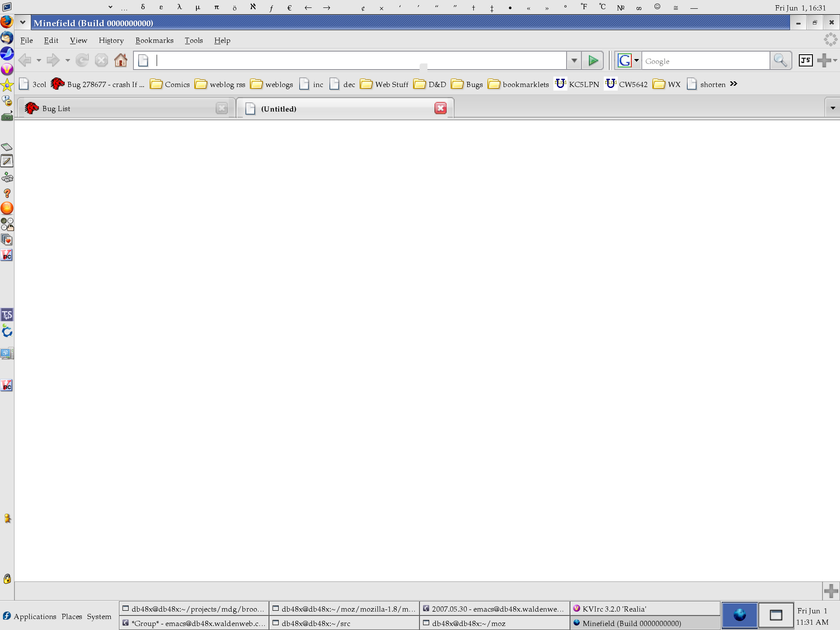Insert the euro symbol from character palette

pyautogui.click(x=289, y=7)
